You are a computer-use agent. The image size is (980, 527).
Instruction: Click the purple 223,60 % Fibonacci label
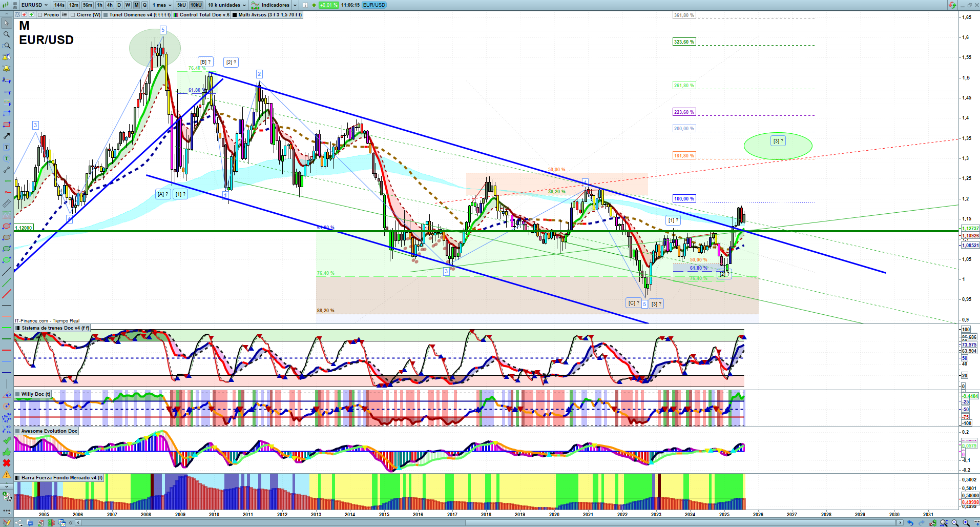[684, 112]
